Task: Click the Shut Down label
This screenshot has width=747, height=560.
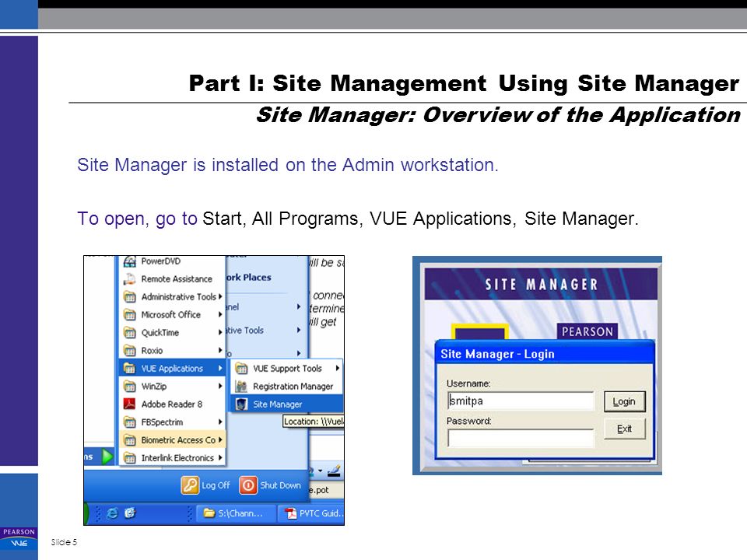Action: (x=281, y=485)
